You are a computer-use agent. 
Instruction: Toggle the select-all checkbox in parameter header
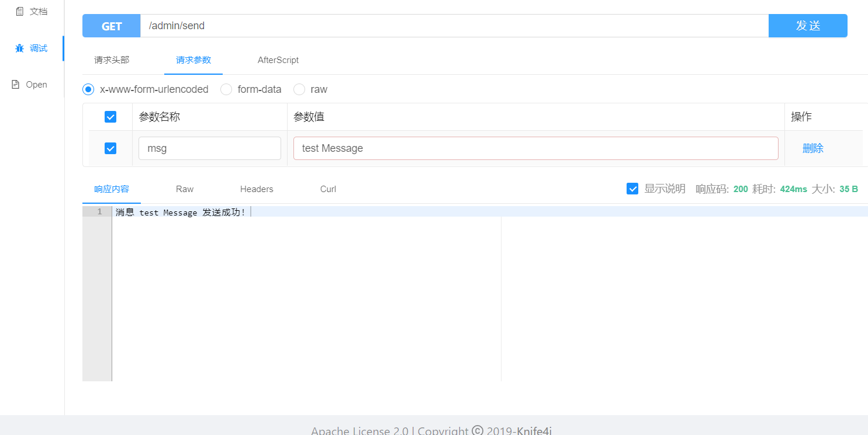(110, 117)
